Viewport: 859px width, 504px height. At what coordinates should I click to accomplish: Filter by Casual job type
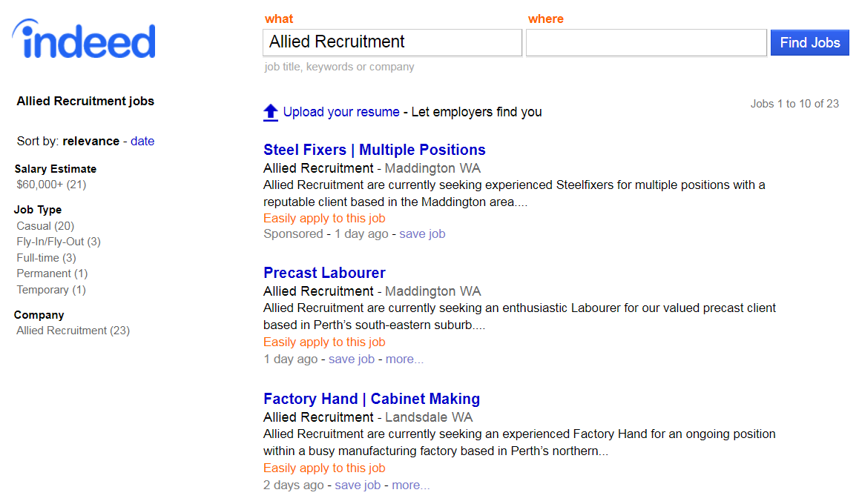point(45,226)
